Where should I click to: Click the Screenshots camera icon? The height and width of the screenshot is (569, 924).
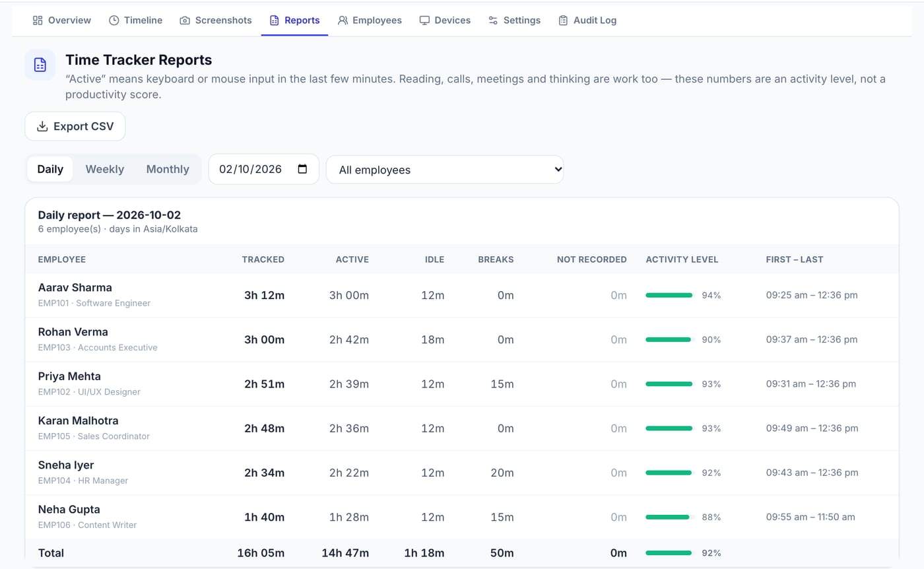pyautogui.click(x=185, y=20)
